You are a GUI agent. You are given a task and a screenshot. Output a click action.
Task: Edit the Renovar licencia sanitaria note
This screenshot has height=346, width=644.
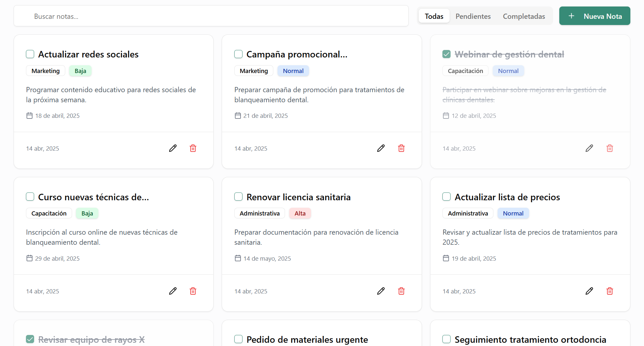[381, 291]
